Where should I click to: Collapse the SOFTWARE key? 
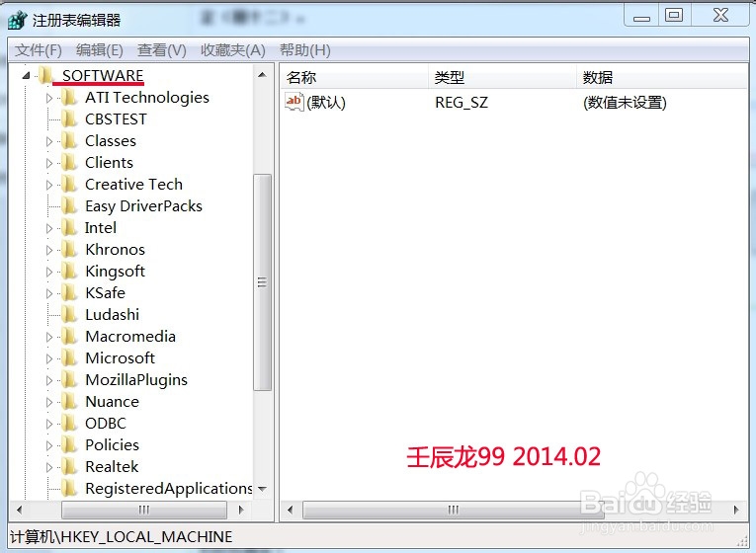[x=26, y=76]
